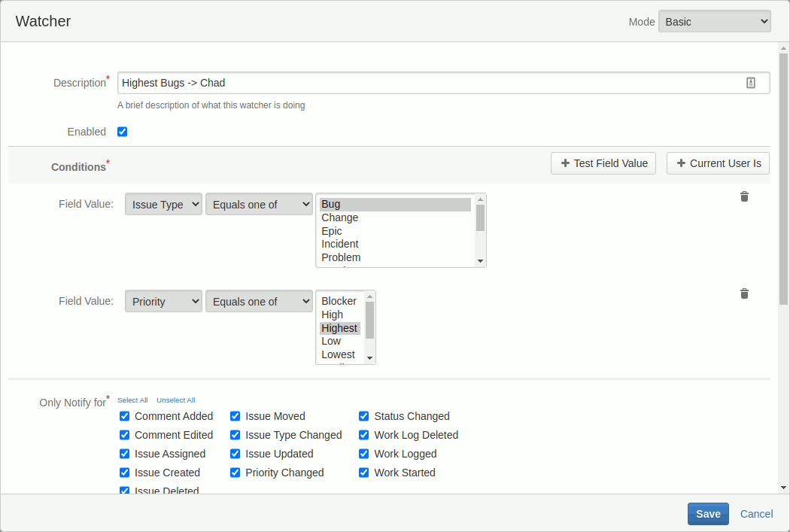Click down arrow of priority list scrollbar
Image resolution: width=790 pixels, height=532 pixels.
pos(370,358)
